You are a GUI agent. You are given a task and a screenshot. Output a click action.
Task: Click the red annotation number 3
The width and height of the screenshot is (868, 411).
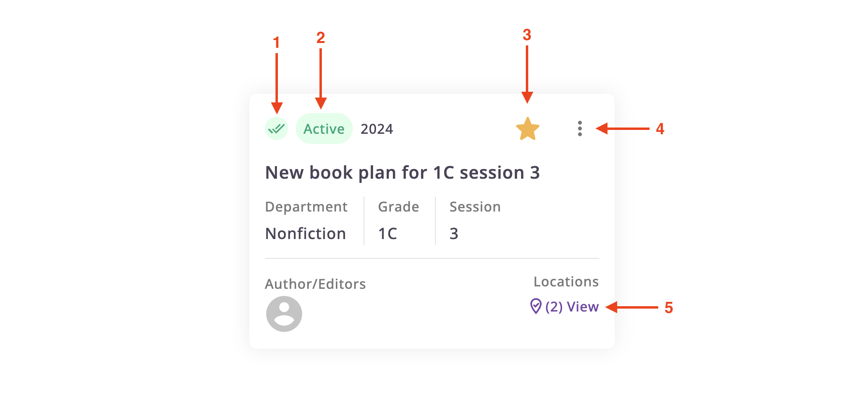coord(527,35)
